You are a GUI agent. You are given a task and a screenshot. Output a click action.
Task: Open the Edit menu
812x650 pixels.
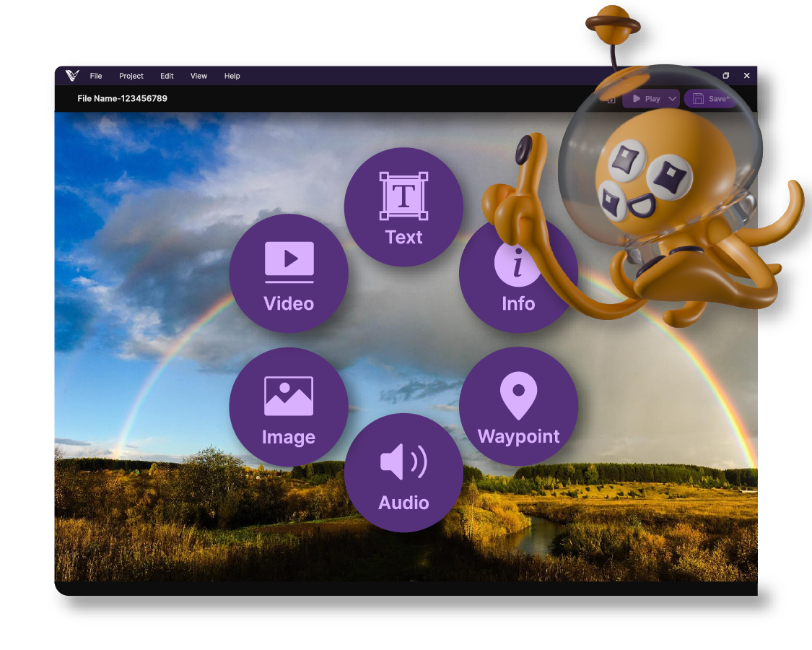coord(167,76)
